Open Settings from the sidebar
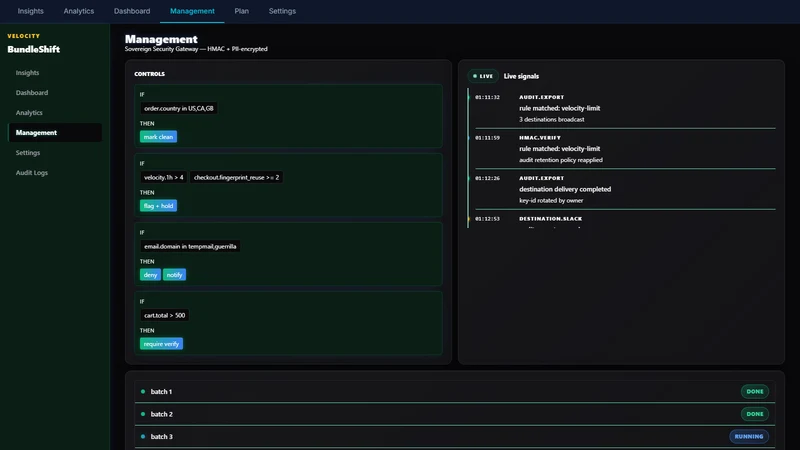This screenshot has height=450, width=800. pos(55,153)
